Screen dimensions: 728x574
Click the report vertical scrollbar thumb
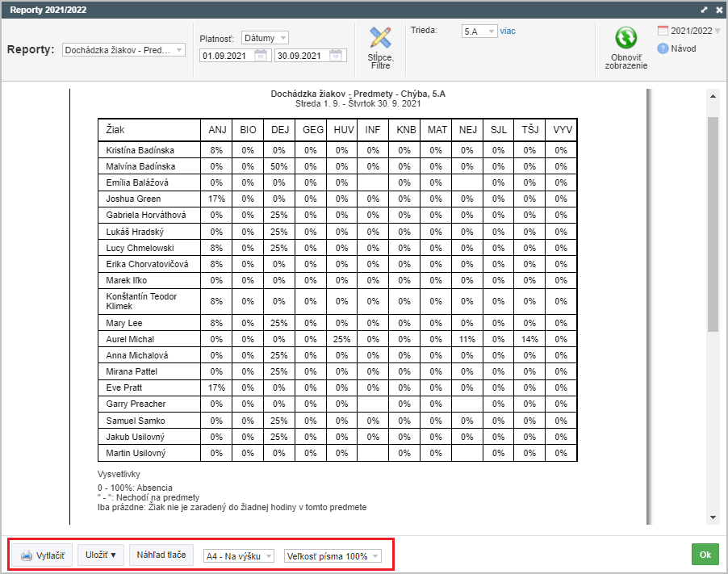point(713,224)
